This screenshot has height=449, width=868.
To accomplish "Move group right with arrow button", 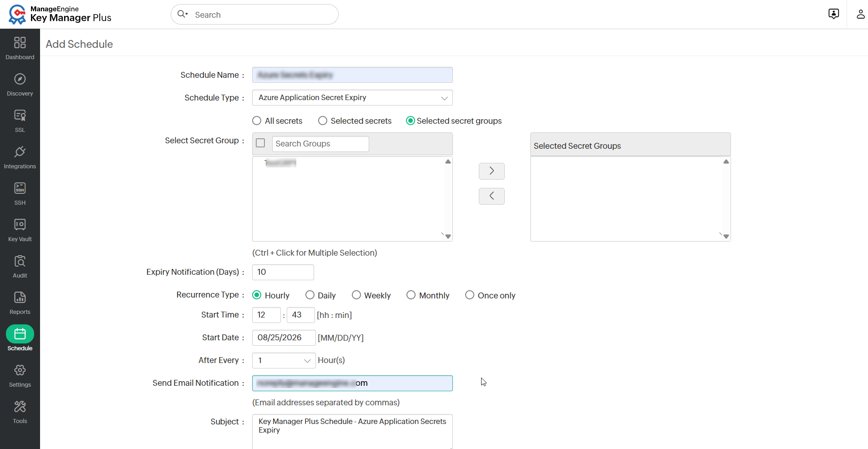I will (492, 171).
